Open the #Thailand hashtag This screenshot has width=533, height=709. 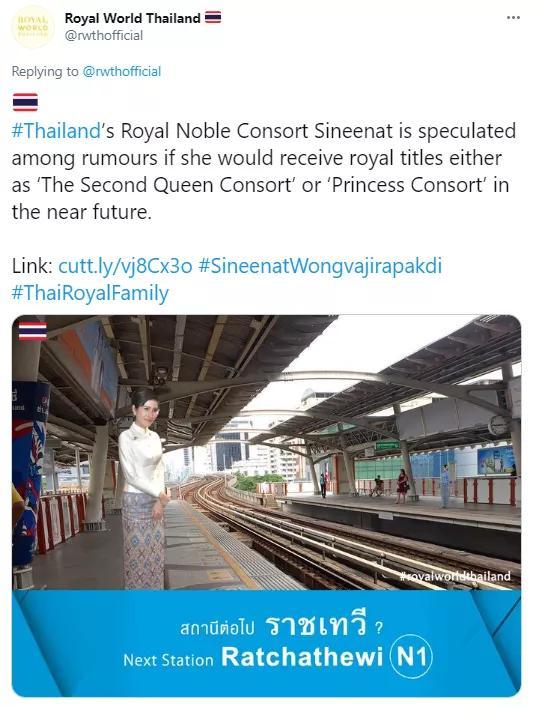click(56, 131)
